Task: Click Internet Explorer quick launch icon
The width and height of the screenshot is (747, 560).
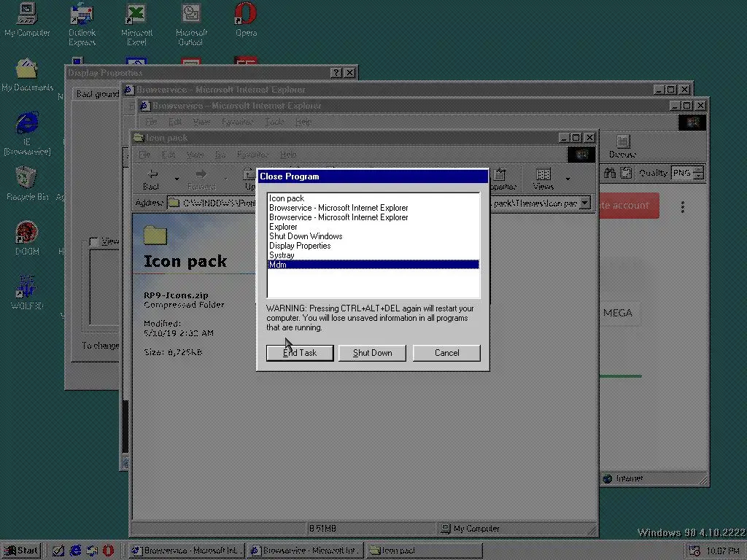Action: point(75,551)
